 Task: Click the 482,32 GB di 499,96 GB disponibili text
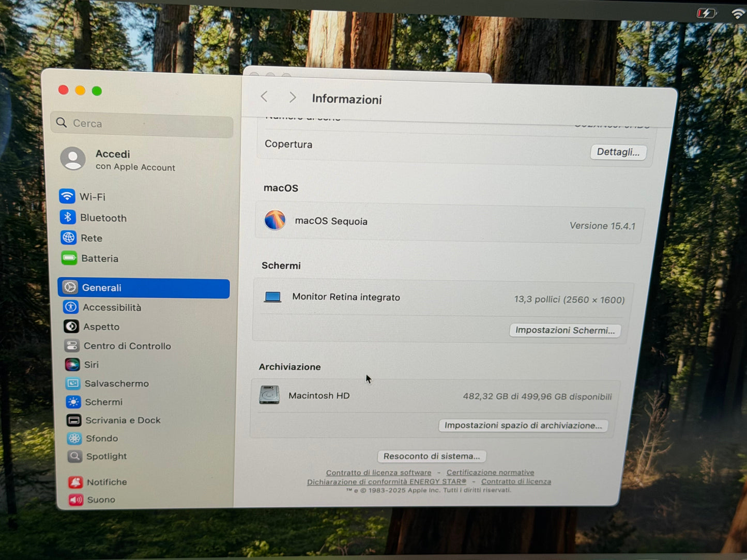[537, 396]
